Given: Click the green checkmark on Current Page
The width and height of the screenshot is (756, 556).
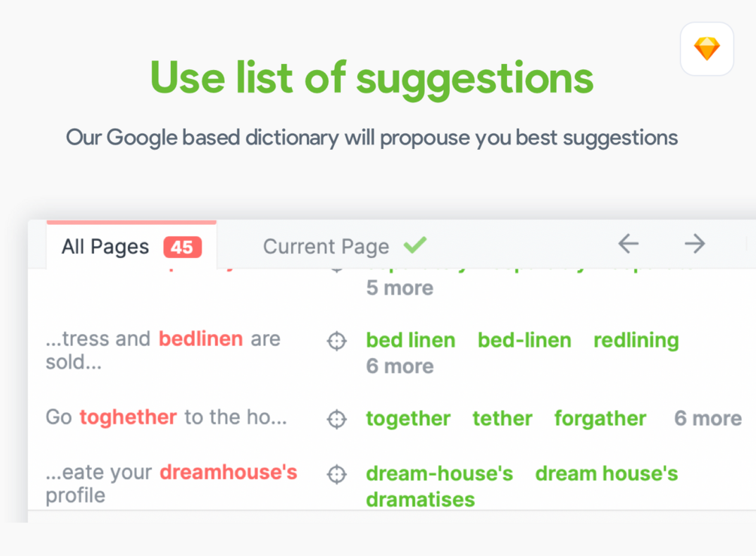Looking at the screenshot, I should click(414, 245).
